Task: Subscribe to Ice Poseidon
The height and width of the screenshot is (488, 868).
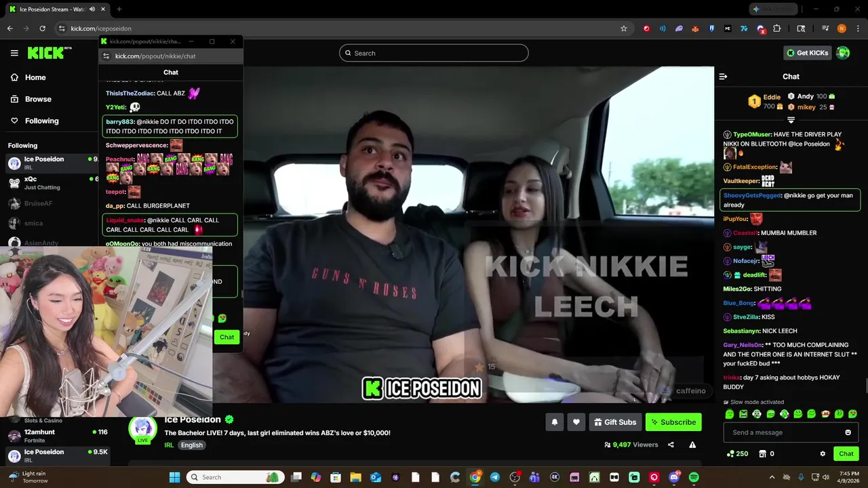Action: (x=673, y=422)
